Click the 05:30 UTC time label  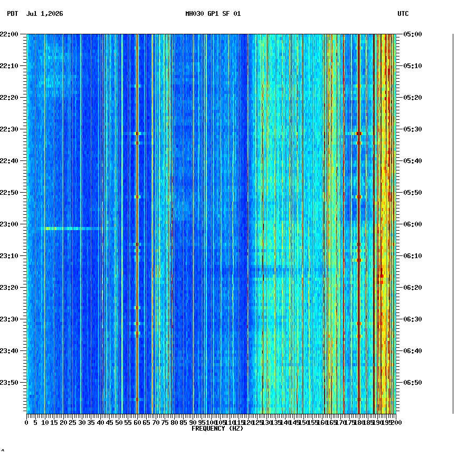coord(413,129)
